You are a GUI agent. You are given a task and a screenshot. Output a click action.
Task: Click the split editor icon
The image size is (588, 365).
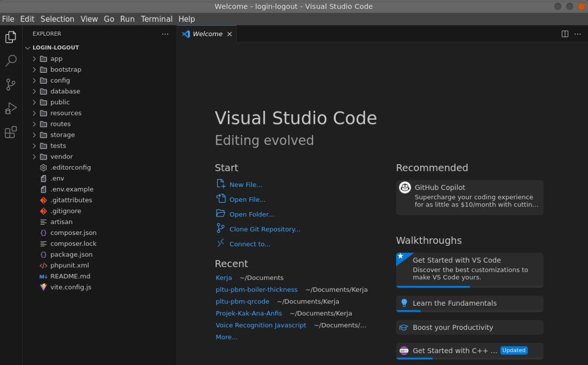click(565, 34)
